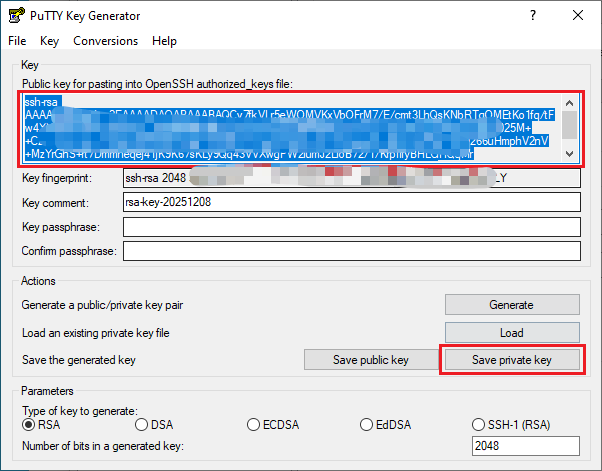Click the question mark help button
Viewport: 602px width, 471px height.
[x=533, y=15]
